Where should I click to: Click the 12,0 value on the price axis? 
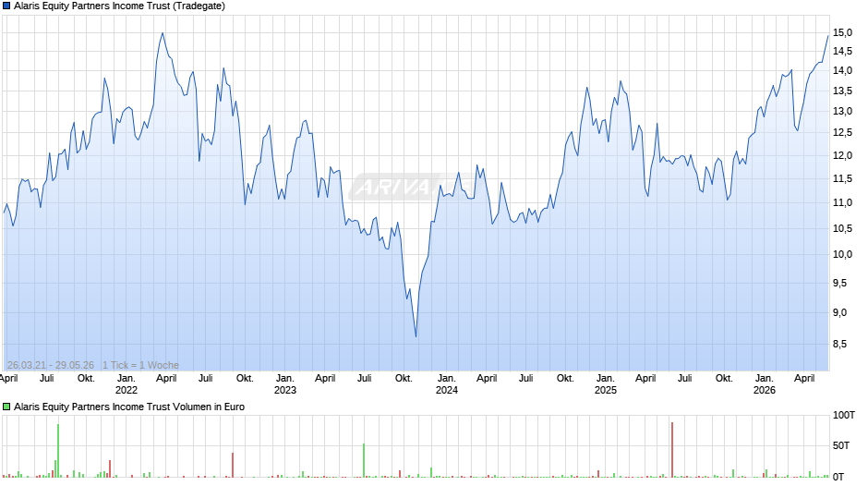pos(842,155)
